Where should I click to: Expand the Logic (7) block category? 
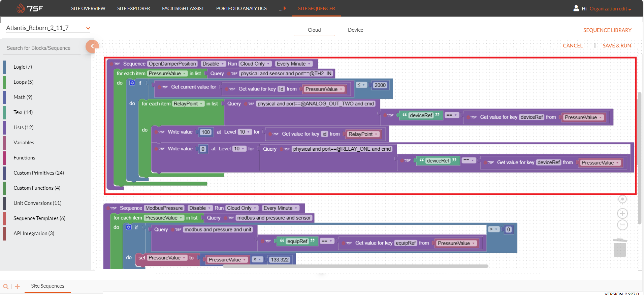coord(23,67)
